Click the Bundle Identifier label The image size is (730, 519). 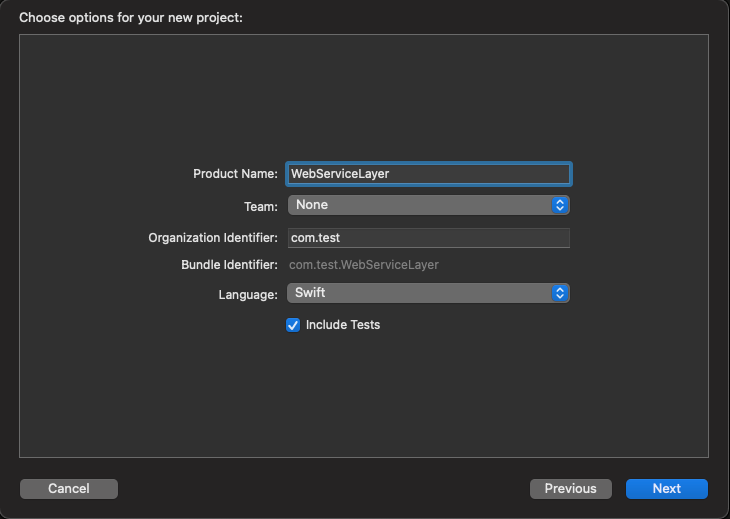coord(229,265)
